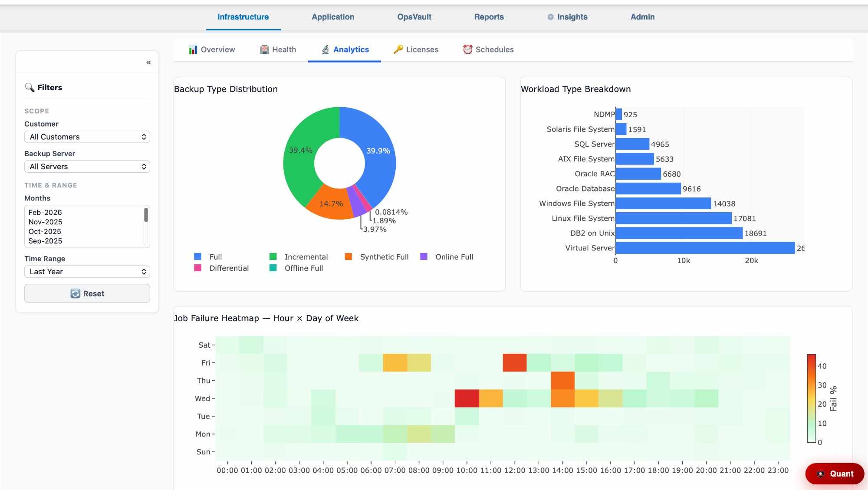Open the Reports tab
This screenshot has width=868, height=490.
pos(489,17)
